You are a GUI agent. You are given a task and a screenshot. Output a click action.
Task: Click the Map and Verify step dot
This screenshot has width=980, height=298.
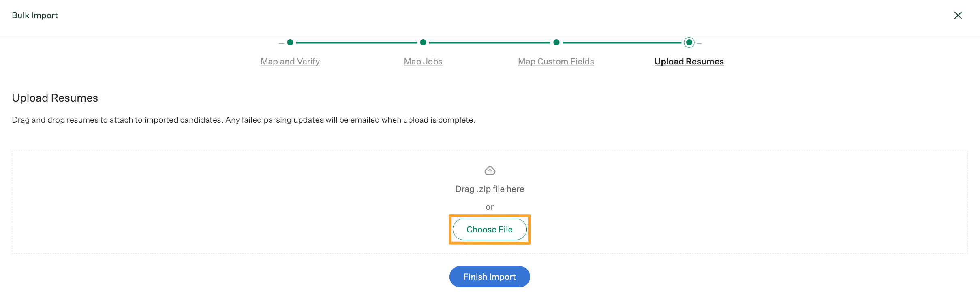click(290, 43)
